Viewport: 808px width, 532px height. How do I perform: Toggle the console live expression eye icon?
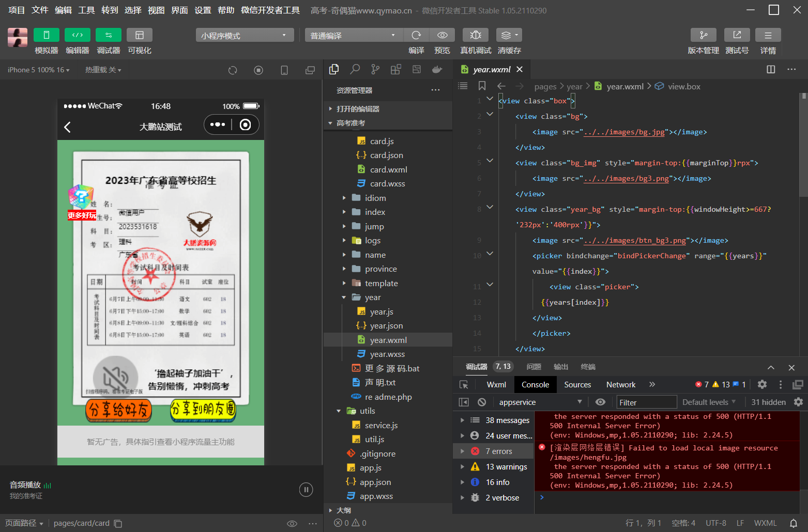tap(600, 402)
